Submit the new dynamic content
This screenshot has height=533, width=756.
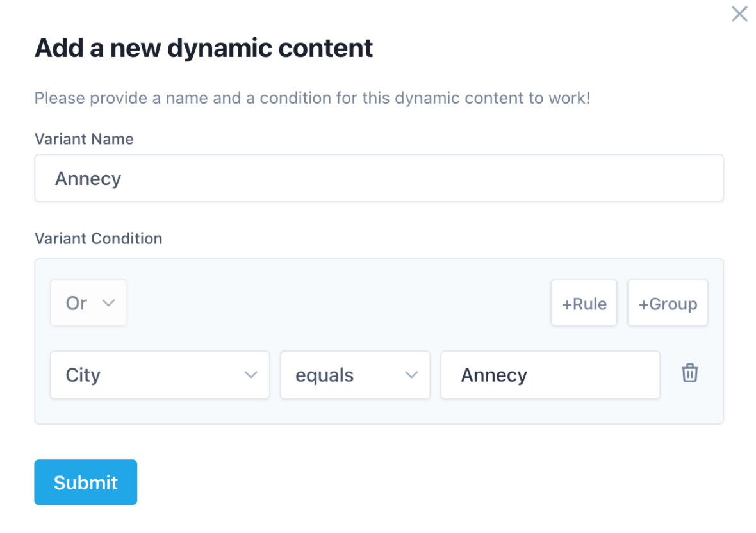coord(85,482)
